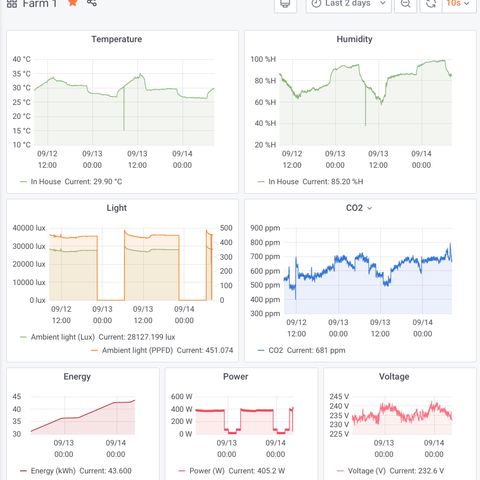This screenshot has height=480, width=480.
Task: Click the Power graph plot area
Action: (245, 415)
